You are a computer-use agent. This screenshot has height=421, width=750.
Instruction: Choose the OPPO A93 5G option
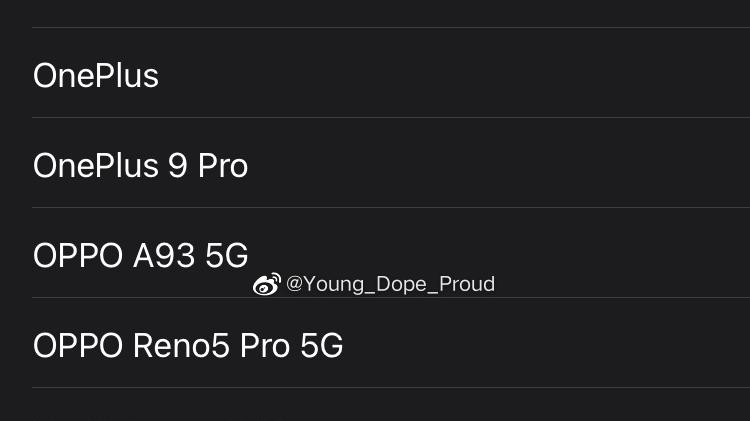coord(140,256)
